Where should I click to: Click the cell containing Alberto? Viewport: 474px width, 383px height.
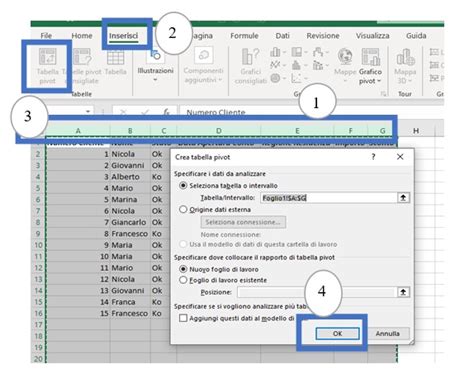click(130, 177)
